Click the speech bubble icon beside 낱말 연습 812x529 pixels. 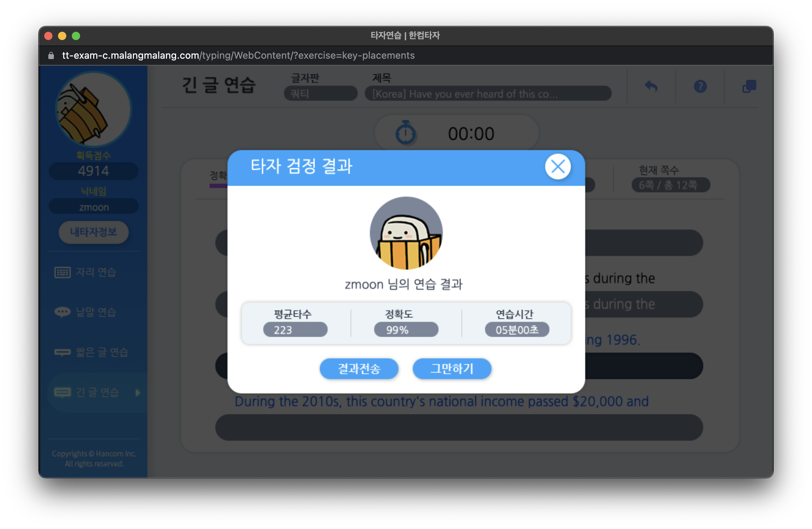(x=62, y=312)
